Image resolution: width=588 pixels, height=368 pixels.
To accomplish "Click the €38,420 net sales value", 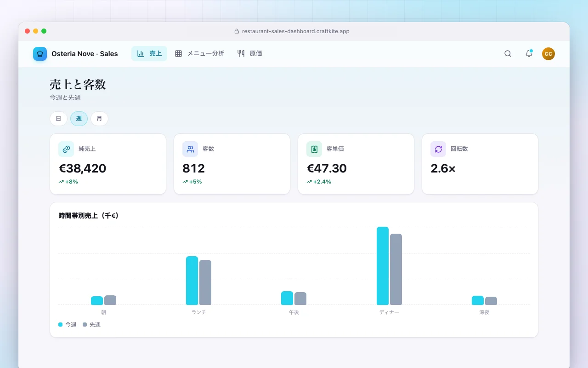I will point(82,168).
